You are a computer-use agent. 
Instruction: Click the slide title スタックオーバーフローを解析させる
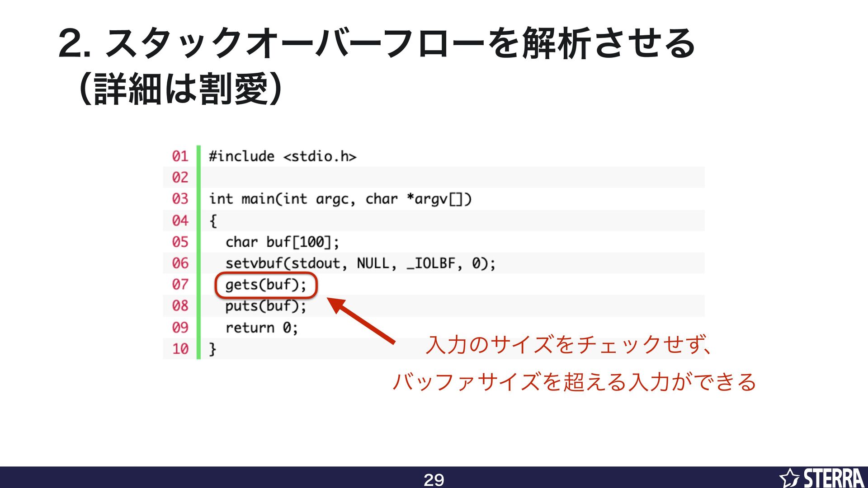377,43
